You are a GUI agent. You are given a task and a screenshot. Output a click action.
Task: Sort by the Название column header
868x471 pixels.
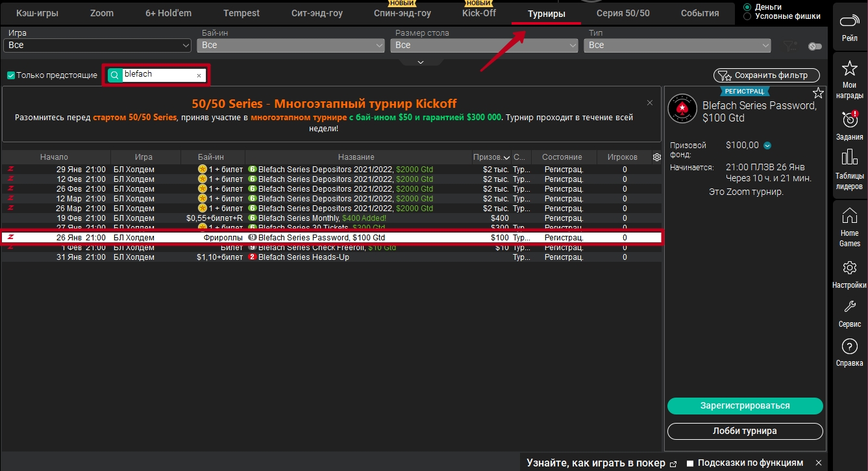click(x=356, y=157)
